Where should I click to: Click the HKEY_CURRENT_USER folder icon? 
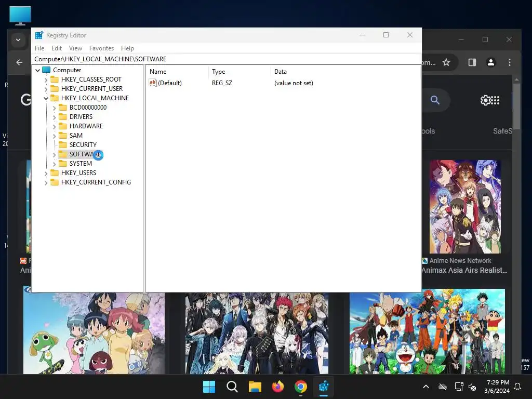54,88
